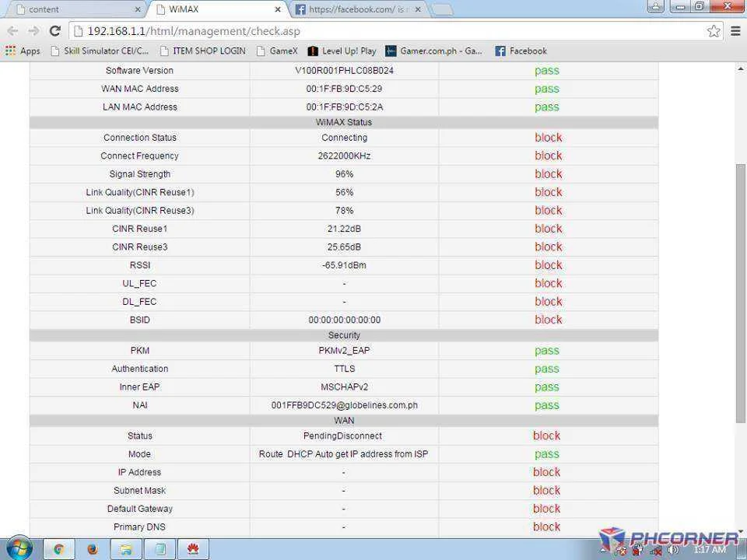Switch to the content tab
The width and height of the screenshot is (747, 560).
pyautogui.click(x=74, y=9)
